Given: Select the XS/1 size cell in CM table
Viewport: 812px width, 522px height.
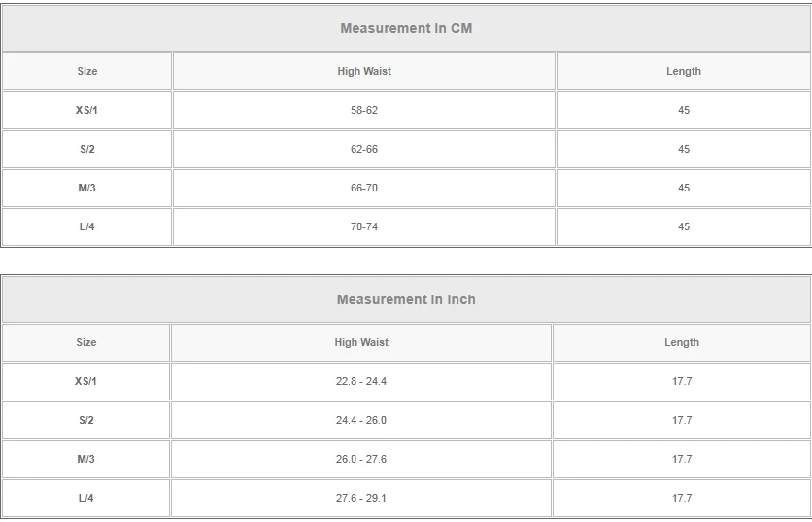Looking at the screenshot, I should point(87,110).
